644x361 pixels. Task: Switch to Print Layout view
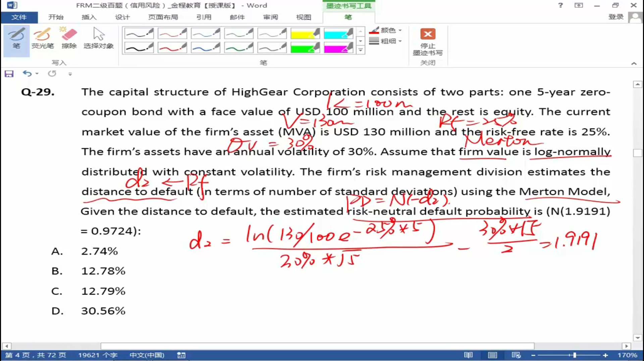(x=492, y=355)
